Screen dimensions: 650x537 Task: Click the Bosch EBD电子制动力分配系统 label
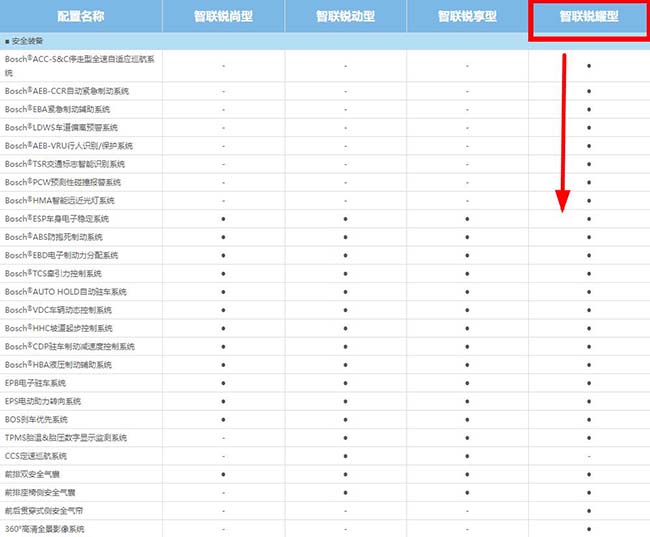tap(61, 255)
